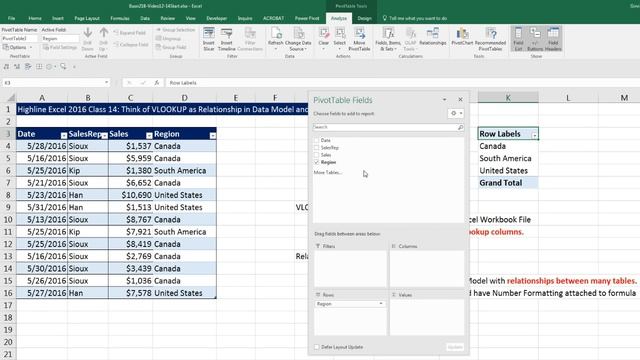Open PivotTable Fields pane options arrow
This screenshot has height=360, width=640.
click(x=444, y=100)
